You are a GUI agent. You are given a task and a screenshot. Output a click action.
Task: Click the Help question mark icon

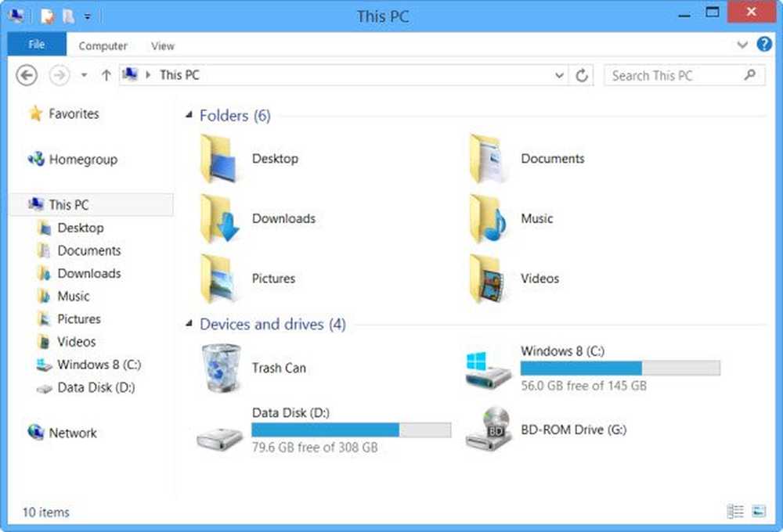pyautogui.click(x=764, y=45)
